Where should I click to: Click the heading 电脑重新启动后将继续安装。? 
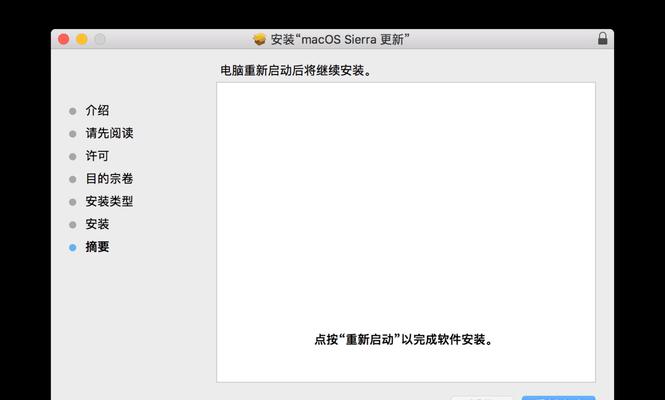point(296,70)
